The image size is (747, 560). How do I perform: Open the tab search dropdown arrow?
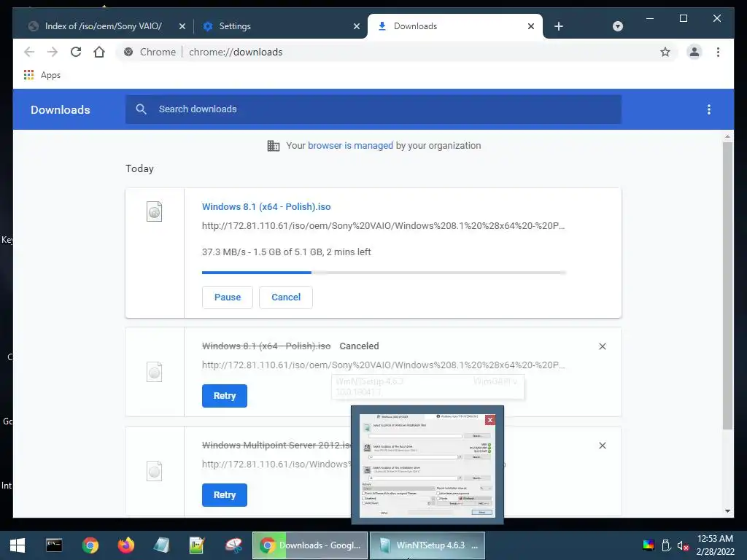(617, 26)
